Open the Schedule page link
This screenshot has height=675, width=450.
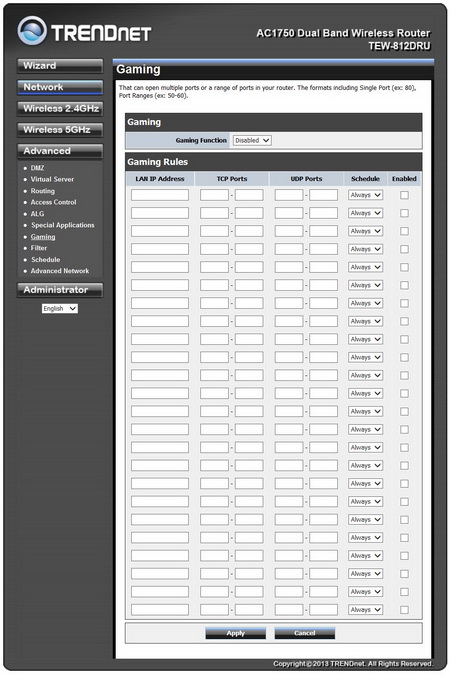click(45, 260)
